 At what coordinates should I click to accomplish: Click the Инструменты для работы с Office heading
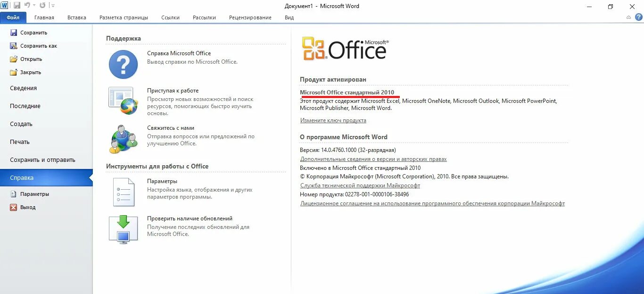[157, 166]
